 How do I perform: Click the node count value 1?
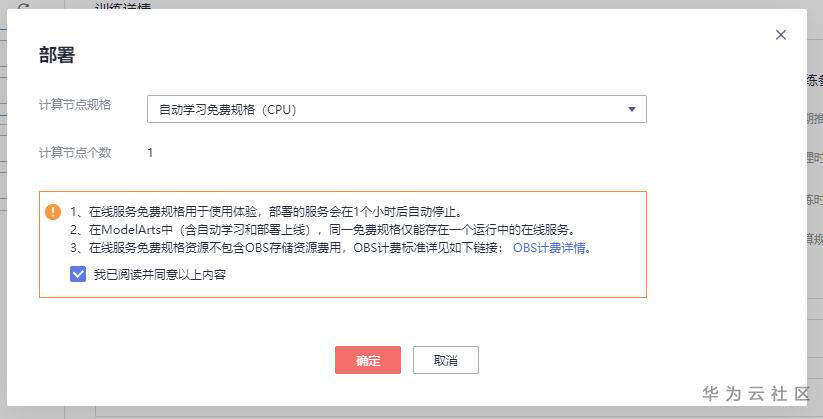coord(150,153)
